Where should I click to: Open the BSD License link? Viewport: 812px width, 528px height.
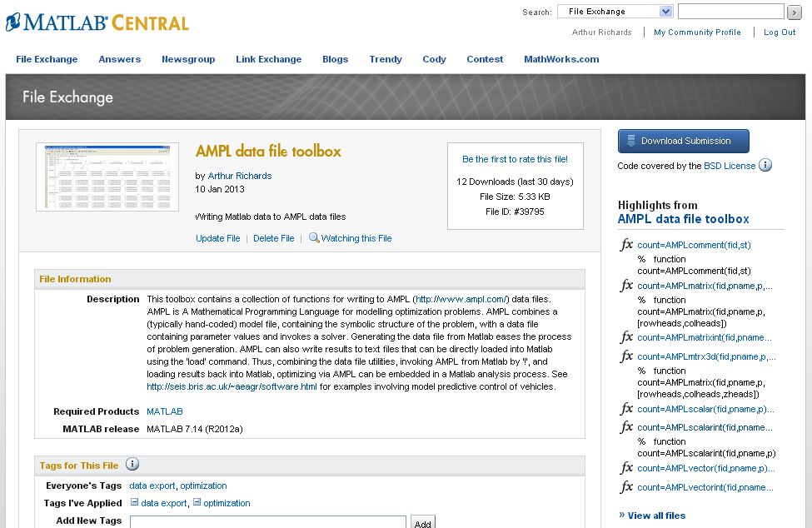(x=730, y=166)
